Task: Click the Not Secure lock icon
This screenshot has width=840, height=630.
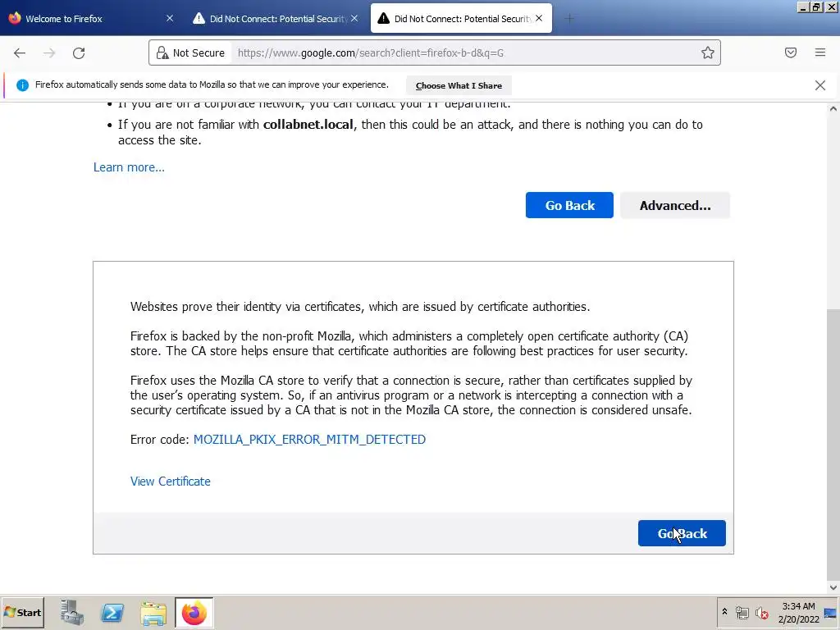Action: [x=162, y=52]
